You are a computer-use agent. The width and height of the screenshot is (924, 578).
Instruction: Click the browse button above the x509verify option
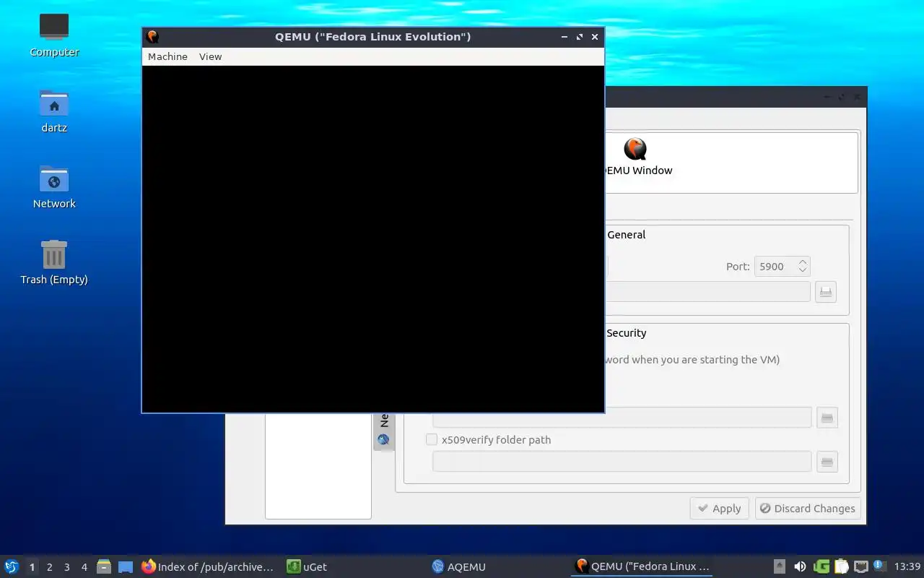(x=827, y=418)
